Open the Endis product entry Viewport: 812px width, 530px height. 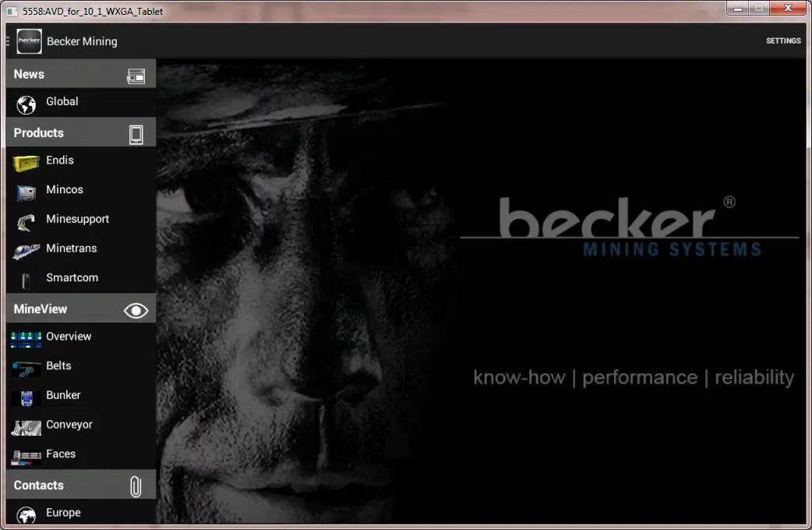coord(60,161)
